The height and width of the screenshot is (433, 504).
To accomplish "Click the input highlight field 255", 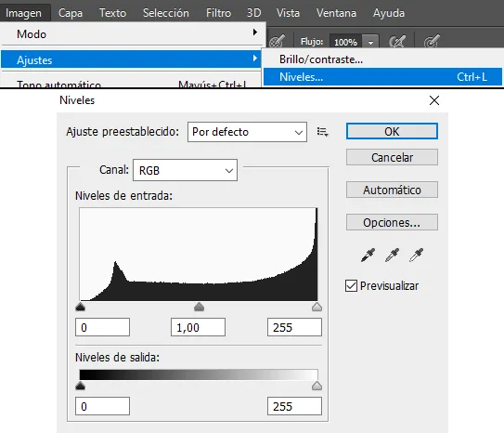I will (x=294, y=327).
